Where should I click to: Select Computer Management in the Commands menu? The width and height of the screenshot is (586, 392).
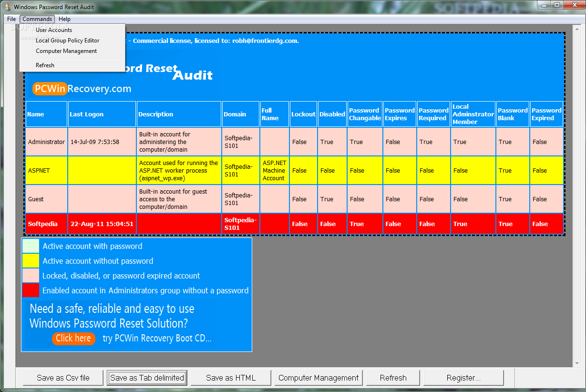point(72,51)
